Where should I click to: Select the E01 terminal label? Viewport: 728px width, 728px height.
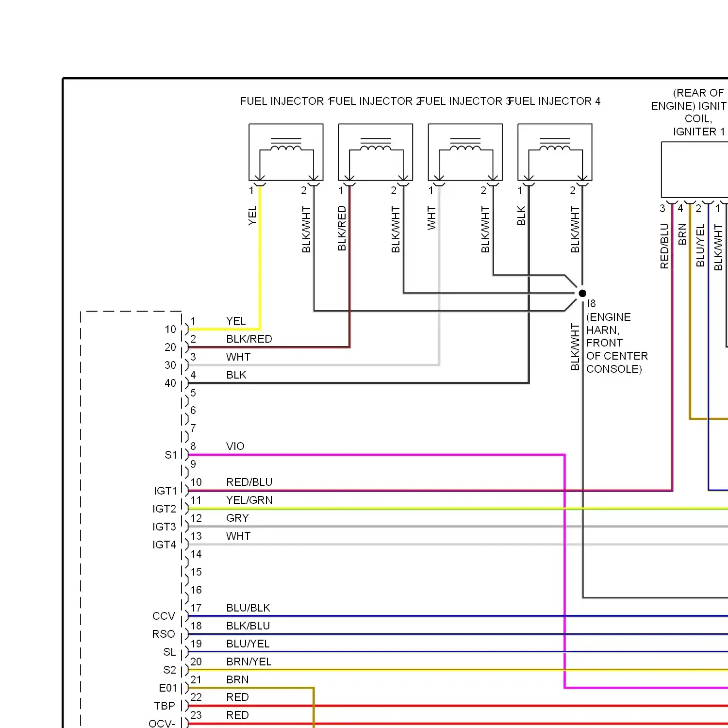[x=168, y=688]
